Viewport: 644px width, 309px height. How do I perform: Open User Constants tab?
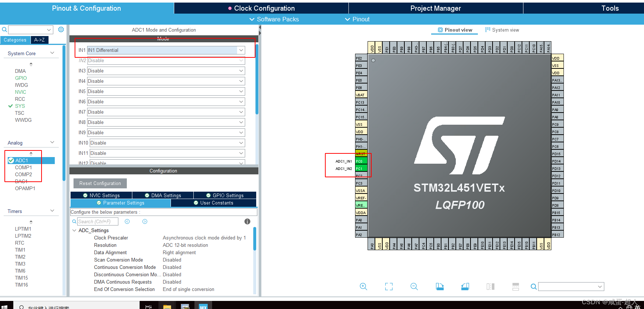click(x=214, y=203)
